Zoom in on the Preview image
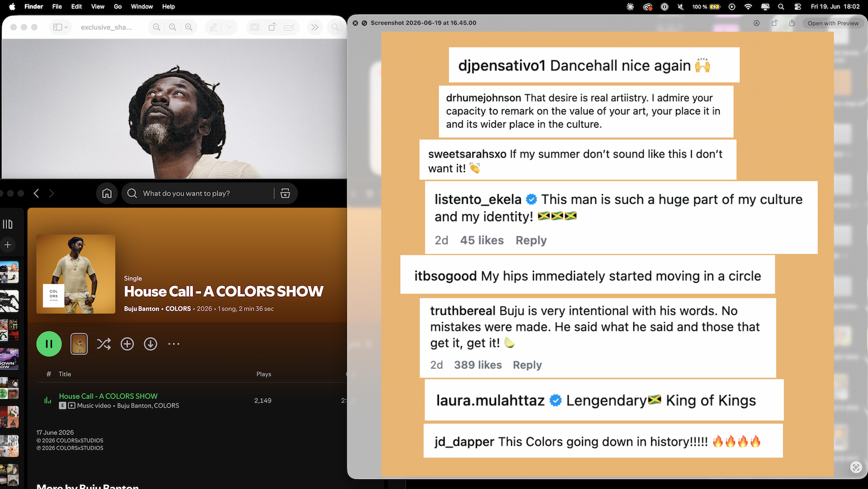The width and height of the screenshot is (868, 489). pos(189,27)
